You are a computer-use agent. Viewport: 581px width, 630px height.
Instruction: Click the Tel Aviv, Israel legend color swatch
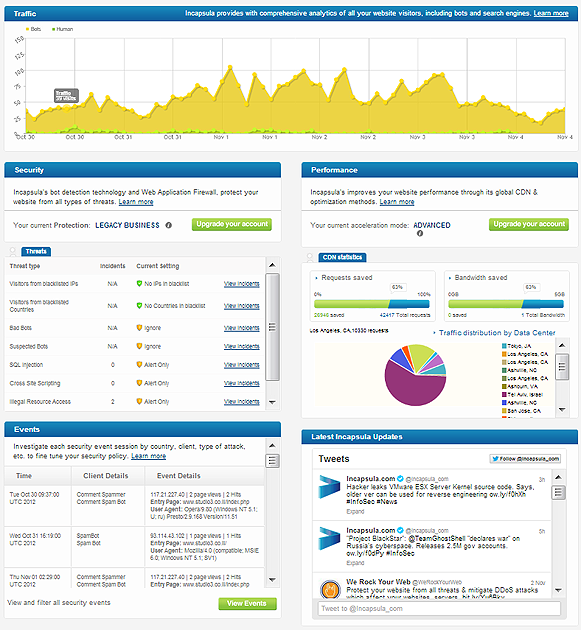(x=504, y=395)
